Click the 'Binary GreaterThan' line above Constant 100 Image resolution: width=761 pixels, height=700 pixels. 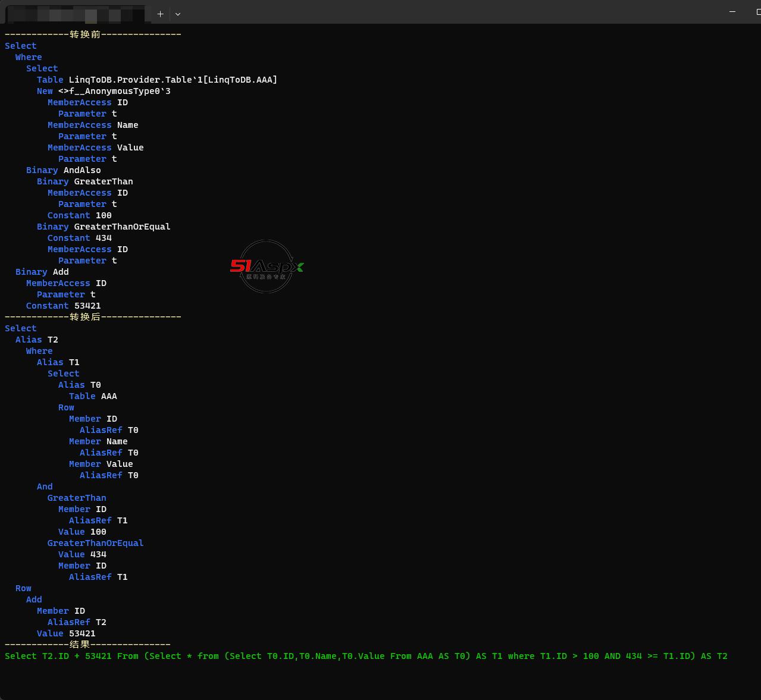pos(85,181)
